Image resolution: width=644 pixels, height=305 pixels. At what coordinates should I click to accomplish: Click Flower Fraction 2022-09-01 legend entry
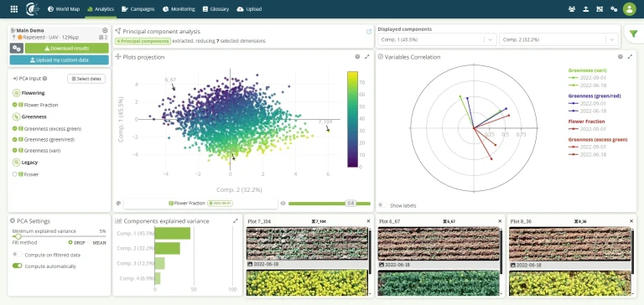(x=587, y=129)
